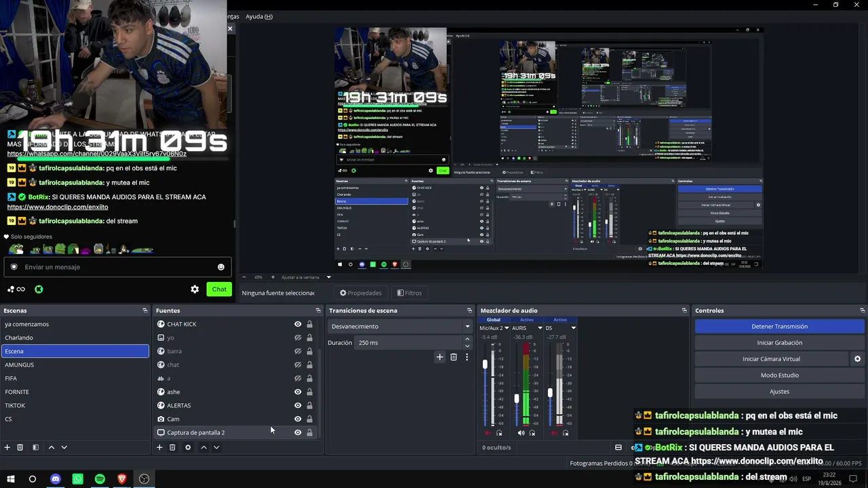Open virtual camera settings gear
Viewport: 868px width, 488px height.
point(857,359)
